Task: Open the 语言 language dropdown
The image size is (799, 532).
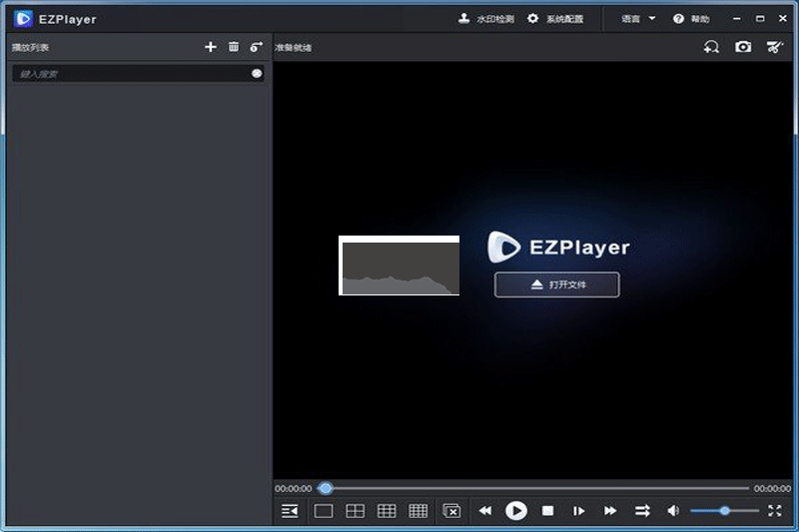Action: click(x=638, y=19)
